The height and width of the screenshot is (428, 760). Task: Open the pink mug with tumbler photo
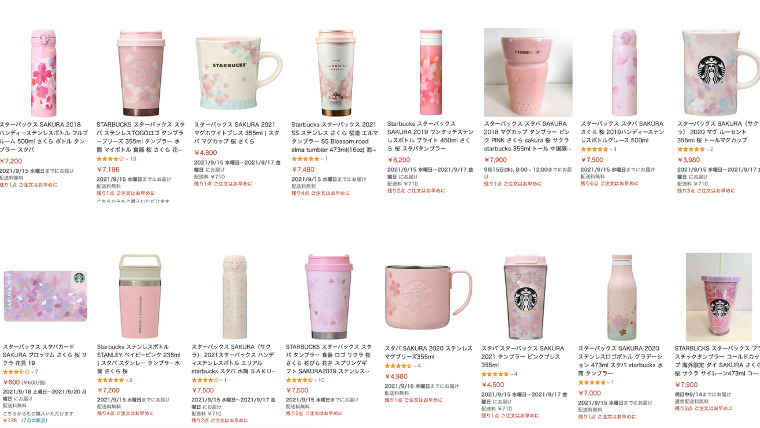point(528,72)
